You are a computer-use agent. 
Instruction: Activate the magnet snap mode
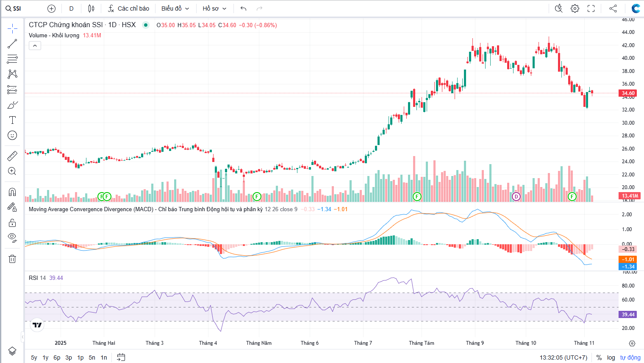tap(12, 192)
